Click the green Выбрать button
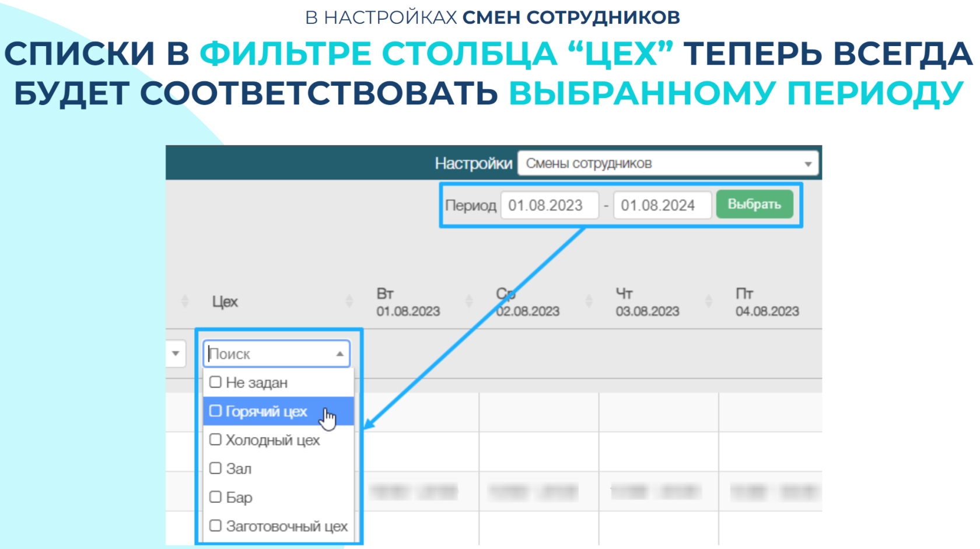This screenshot has width=980, height=549. pos(754,205)
